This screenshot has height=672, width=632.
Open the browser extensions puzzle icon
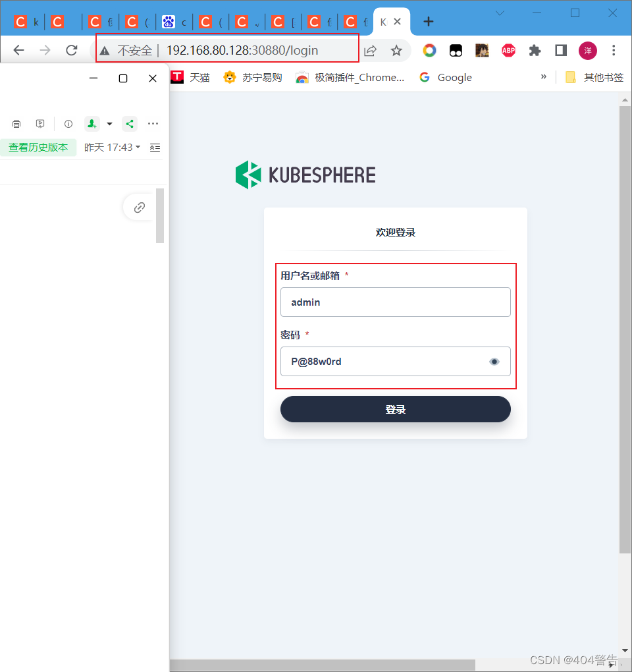click(535, 50)
